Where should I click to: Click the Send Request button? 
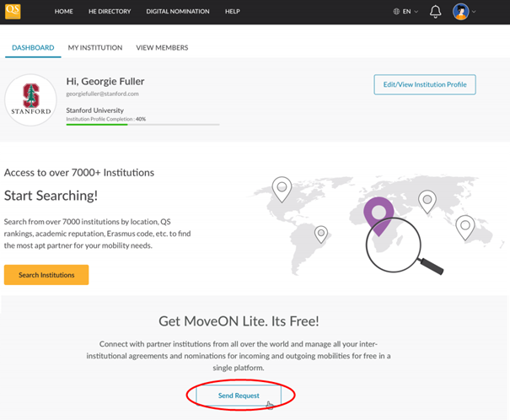(239, 395)
